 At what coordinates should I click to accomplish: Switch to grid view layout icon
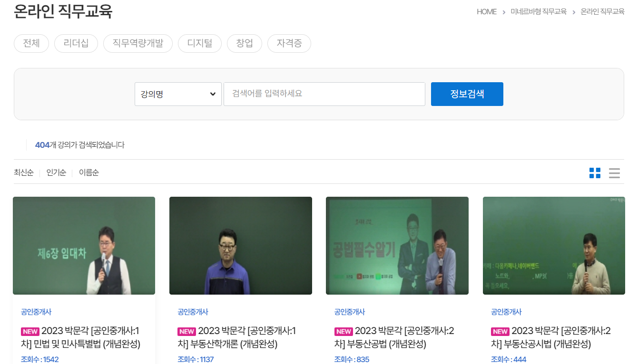point(595,173)
